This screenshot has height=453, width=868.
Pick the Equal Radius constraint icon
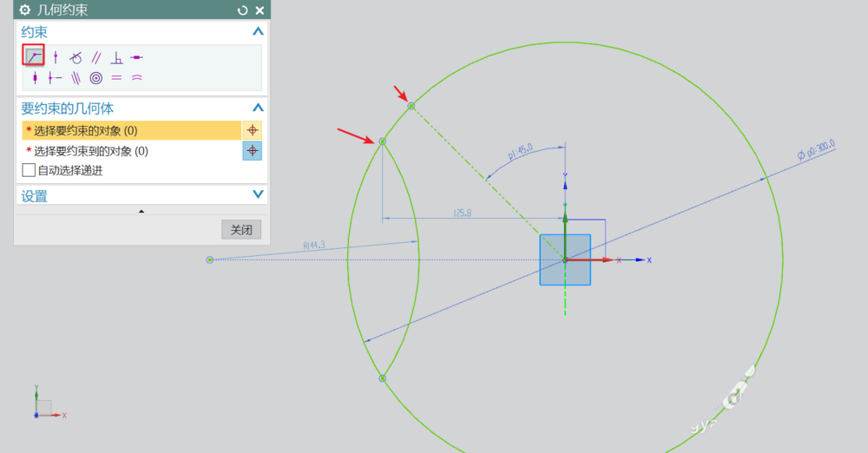point(137,78)
